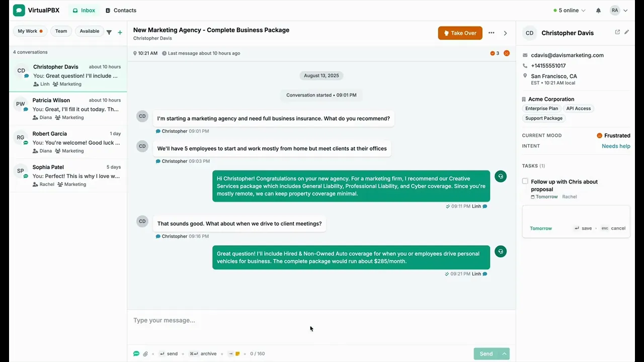Click the notification bell icon

click(598, 11)
